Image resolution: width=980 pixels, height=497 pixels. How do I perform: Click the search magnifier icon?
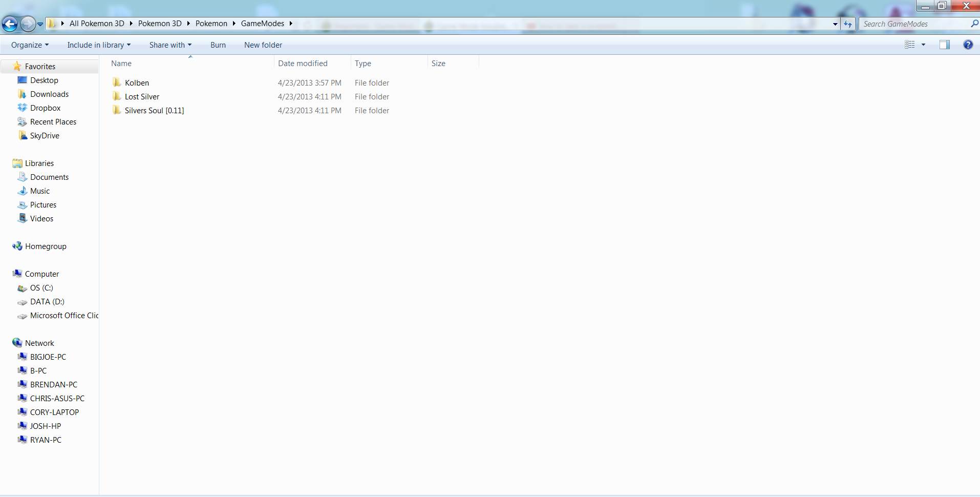(974, 24)
